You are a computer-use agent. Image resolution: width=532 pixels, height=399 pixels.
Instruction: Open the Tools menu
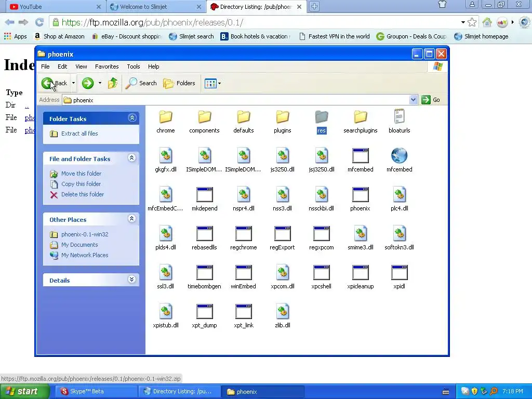pos(134,66)
